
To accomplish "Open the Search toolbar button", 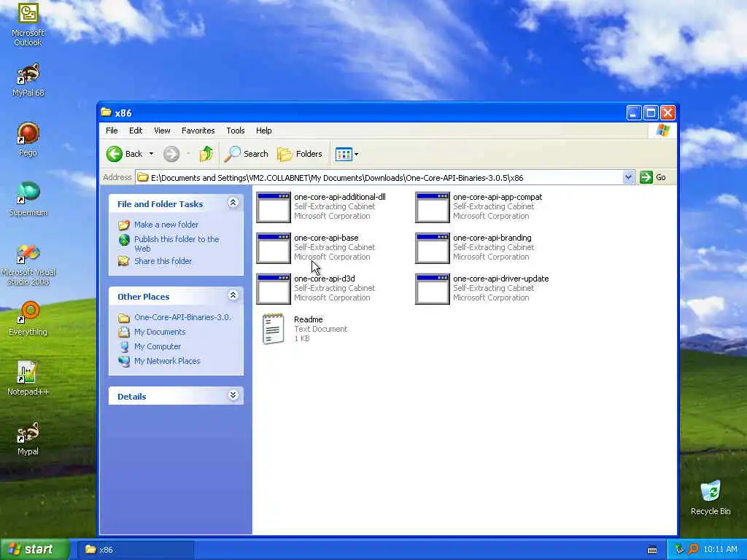I will point(247,154).
